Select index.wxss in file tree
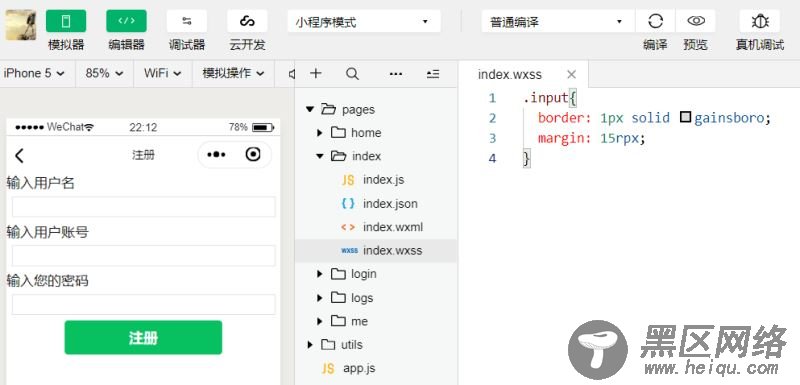The height and width of the screenshot is (385, 800). (x=376, y=250)
